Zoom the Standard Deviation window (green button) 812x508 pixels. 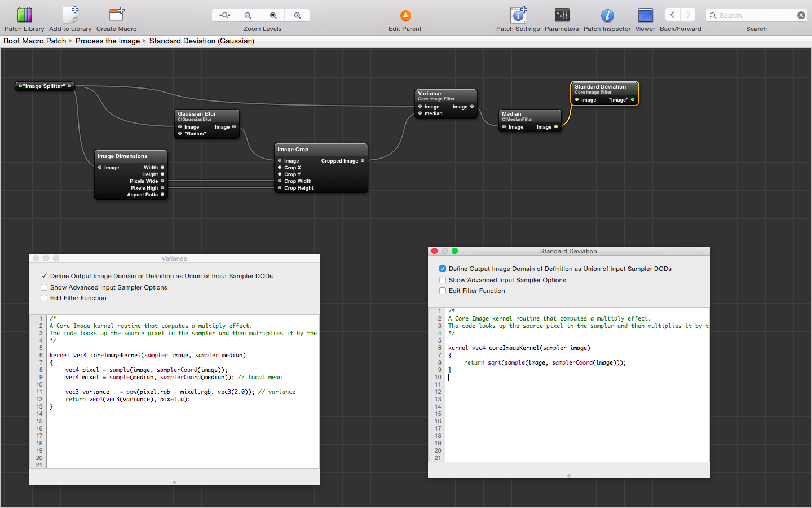(454, 251)
